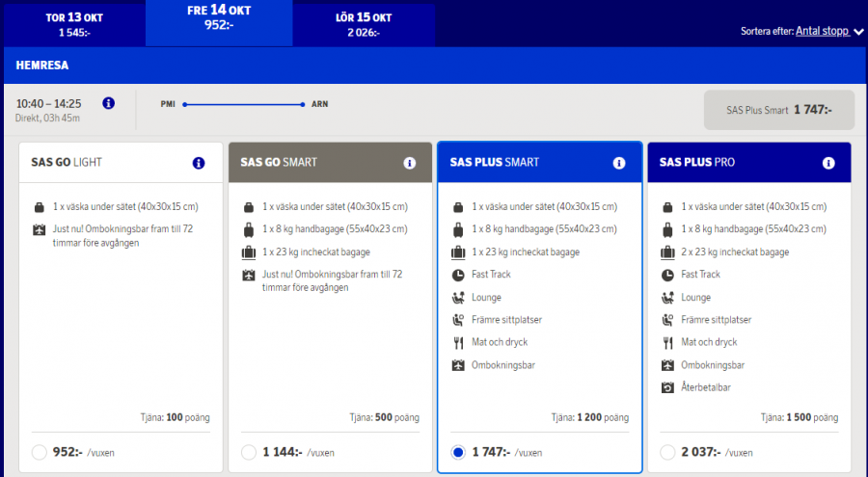This screenshot has width=868, height=477.
Task: Click Fast Track clock icon in SAS Plus Pro
Action: click(667, 275)
